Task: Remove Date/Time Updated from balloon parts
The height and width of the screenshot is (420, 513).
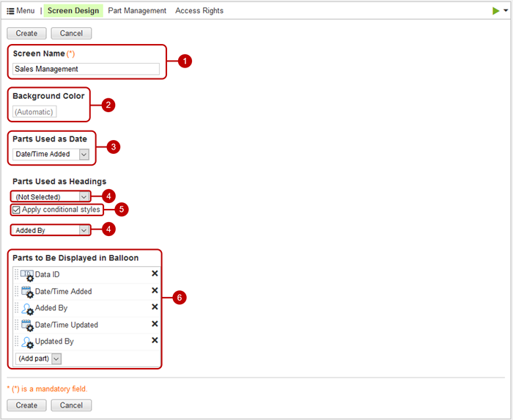Action: pos(155,324)
